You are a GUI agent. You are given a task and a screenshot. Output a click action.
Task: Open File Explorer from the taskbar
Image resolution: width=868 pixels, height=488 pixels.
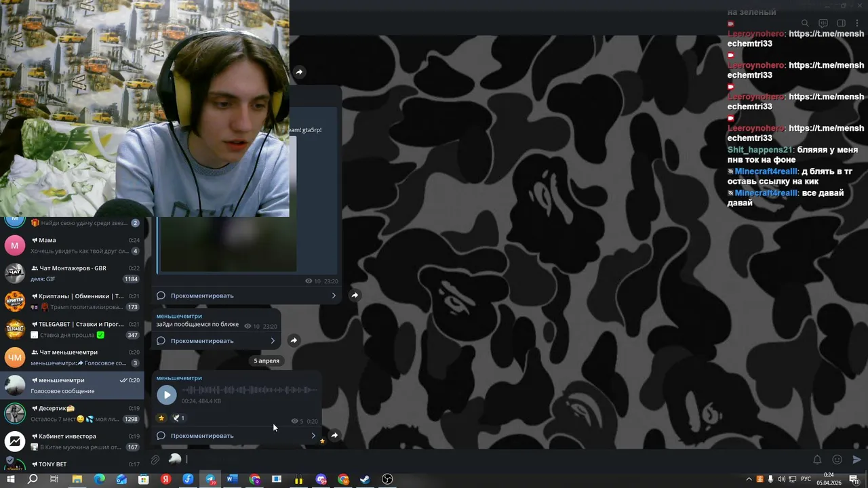tap(77, 479)
